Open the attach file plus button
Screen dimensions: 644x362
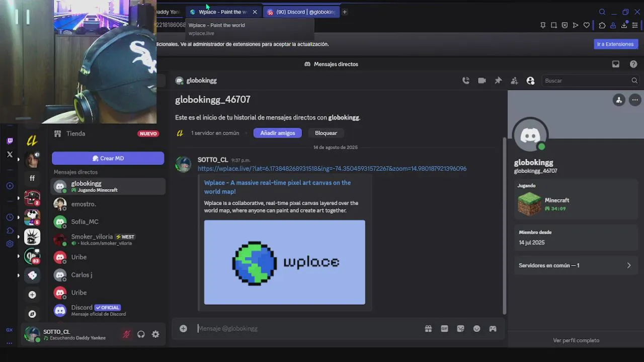tap(183, 328)
